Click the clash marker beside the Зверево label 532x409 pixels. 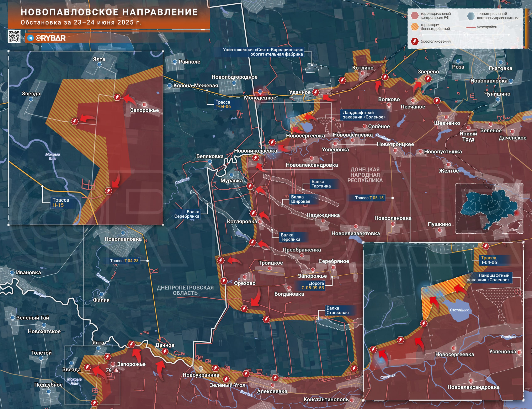pyautogui.click(x=428, y=79)
